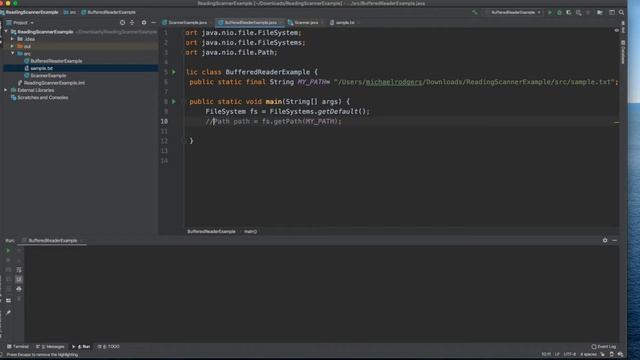Open Messages tool window

click(x=51, y=347)
